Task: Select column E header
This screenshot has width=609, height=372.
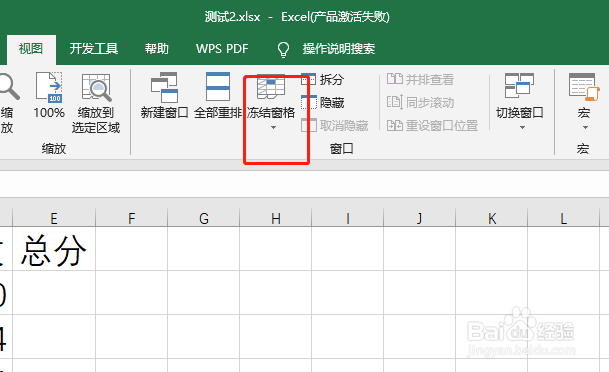Action: 54,218
